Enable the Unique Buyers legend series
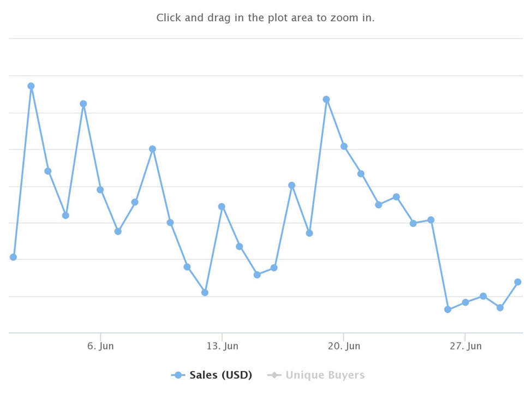 pyautogui.click(x=316, y=375)
